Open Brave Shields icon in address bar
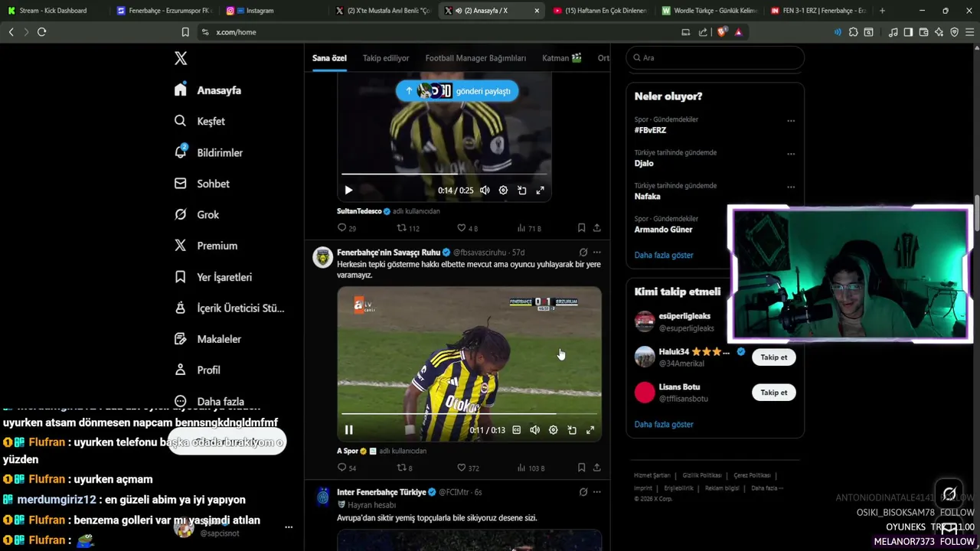The image size is (980, 551). (x=722, y=32)
